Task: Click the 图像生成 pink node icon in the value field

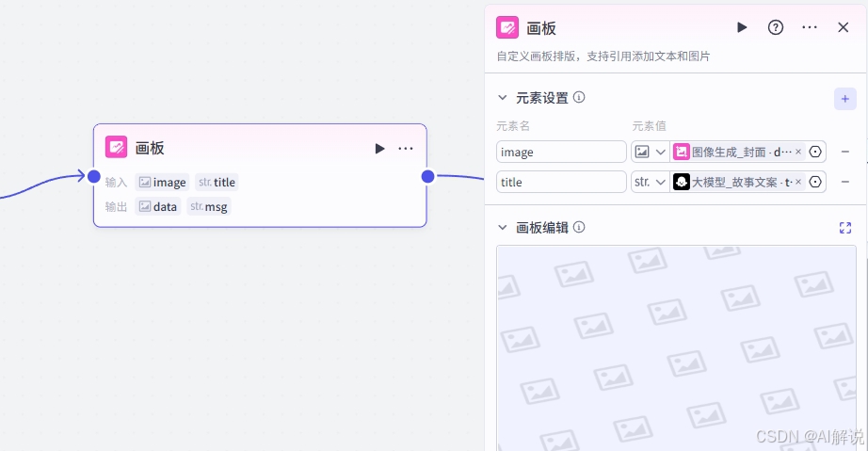Action: click(682, 152)
